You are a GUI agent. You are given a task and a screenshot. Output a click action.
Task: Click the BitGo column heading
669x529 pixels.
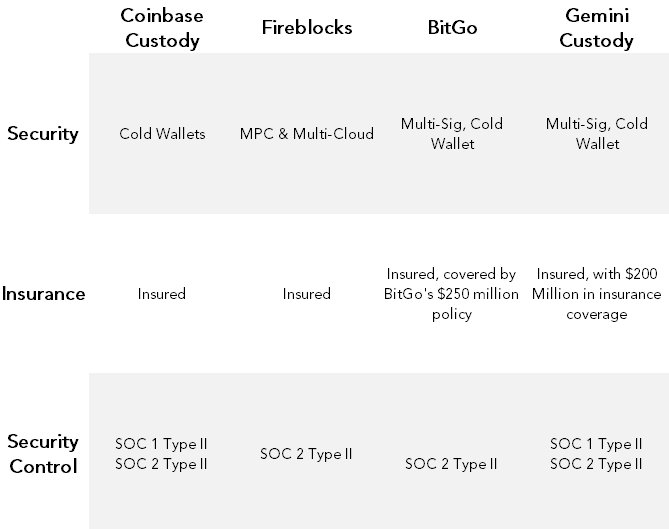click(451, 27)
